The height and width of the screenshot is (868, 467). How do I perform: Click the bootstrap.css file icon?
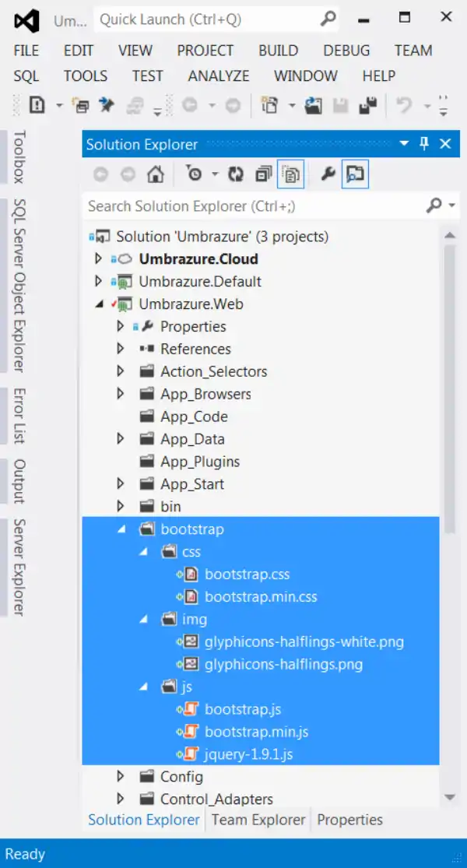point(191,574)
